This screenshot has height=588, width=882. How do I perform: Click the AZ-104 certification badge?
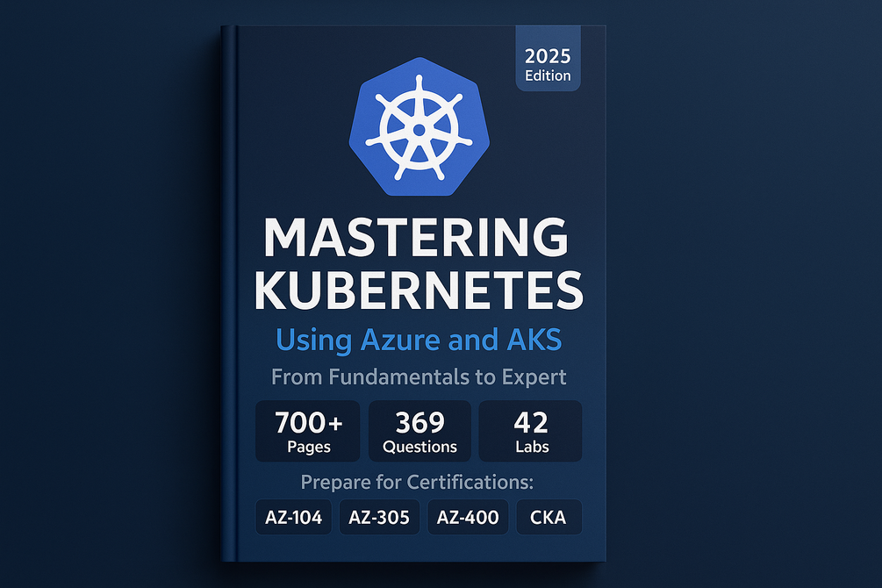pyautogui.click(x=294, y=517)
